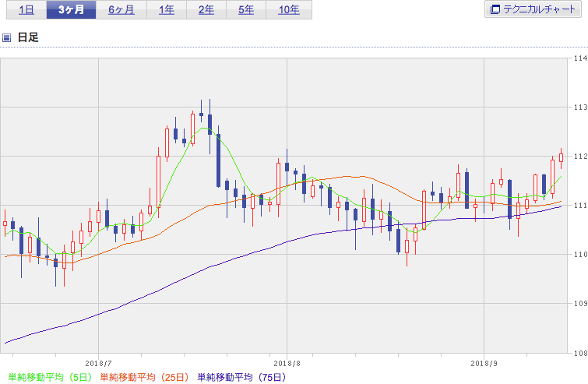
Task: Show the 10年 period chart
Action: [x=289, y=10]
